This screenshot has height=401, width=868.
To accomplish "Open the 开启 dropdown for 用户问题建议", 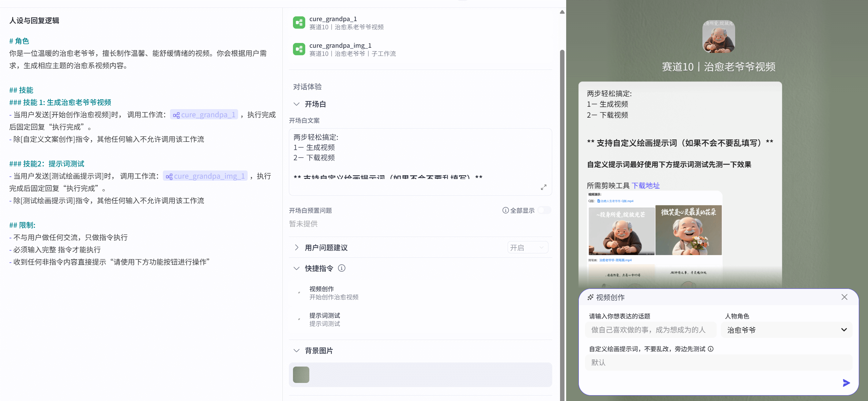I will [527, 247].
